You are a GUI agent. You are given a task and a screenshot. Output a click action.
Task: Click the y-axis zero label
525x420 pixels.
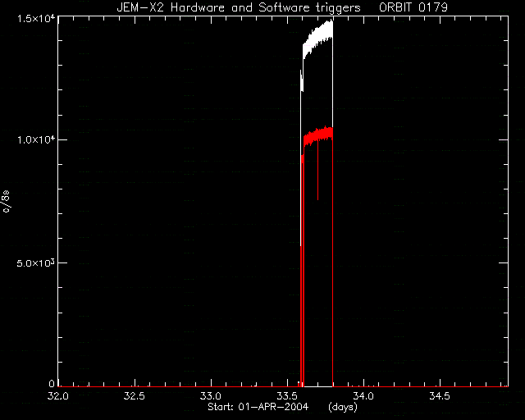51,383
